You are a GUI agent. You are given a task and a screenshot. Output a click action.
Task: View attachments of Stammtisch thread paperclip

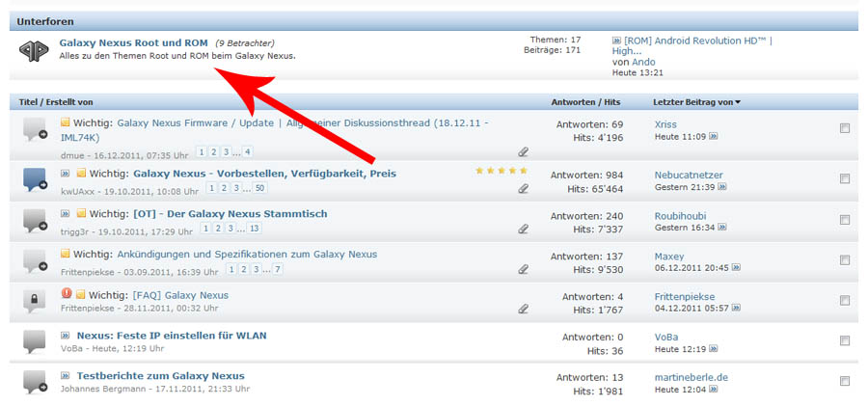523,229
